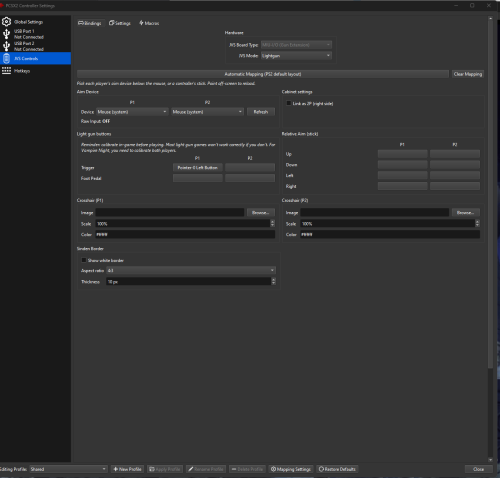The image size is (500, 478).
Task: Click Crosshair (P2) Image path field
Action: (375, 213)
